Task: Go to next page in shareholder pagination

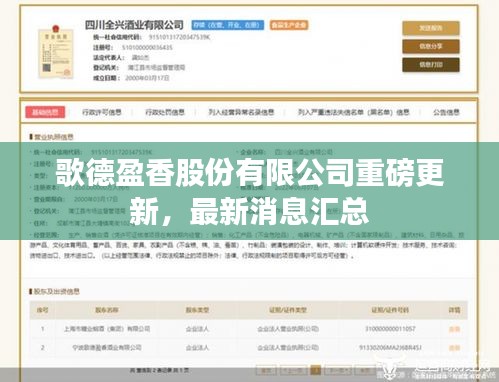Action: tap(338, 370)
